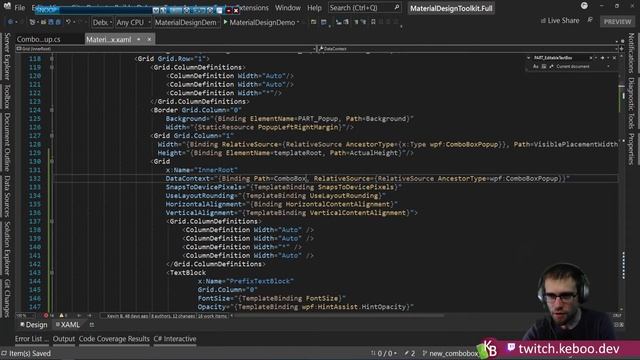Expand the MaterialDesignDemo start options arrow
This screenshot has height=360, width=640.
(298, 22)
